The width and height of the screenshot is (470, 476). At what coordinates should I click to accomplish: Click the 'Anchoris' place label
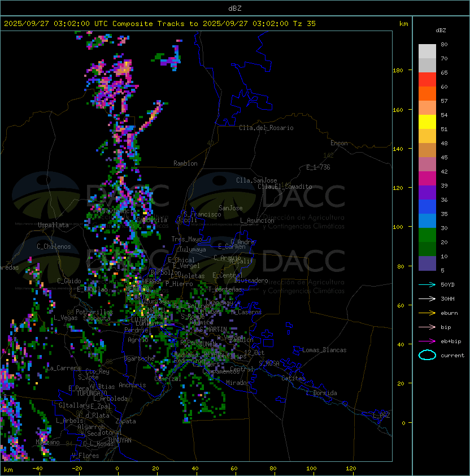[x=132, y=385]
